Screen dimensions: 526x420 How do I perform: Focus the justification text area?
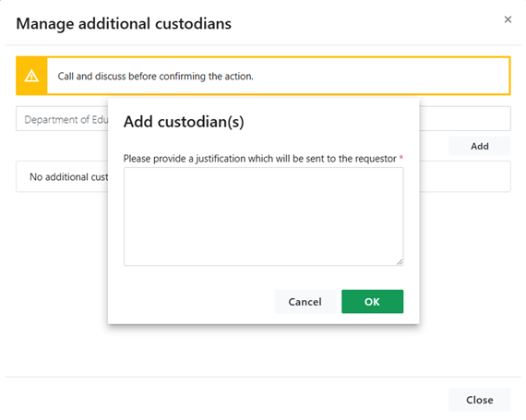(263, 216)
